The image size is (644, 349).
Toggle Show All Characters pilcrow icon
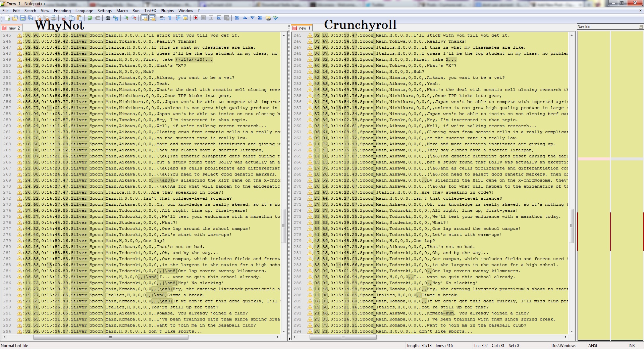170,18
